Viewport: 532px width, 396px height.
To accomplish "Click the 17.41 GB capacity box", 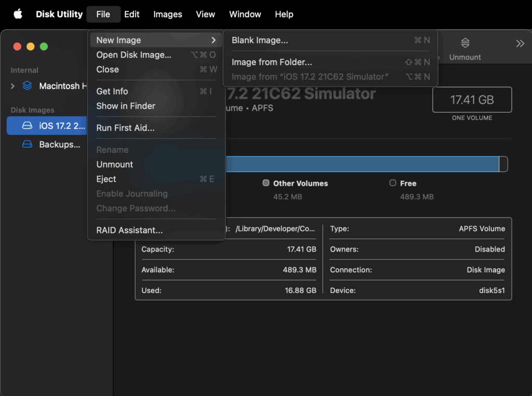I will 472,100.
